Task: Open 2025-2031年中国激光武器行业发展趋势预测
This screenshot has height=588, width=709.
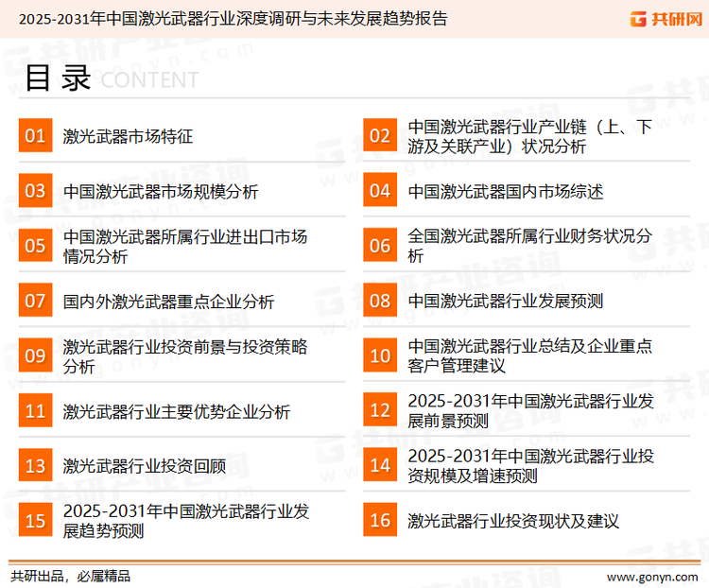Action: pyautogui.click(x=186, y=521)
